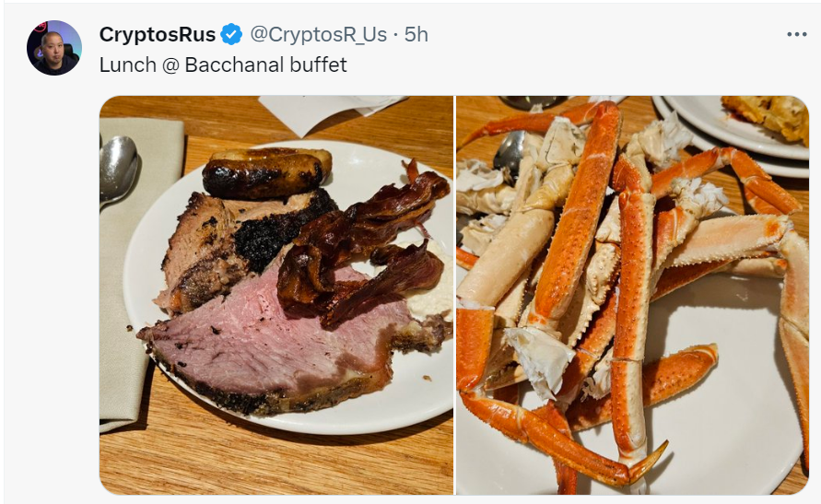The height and width of the screenshot is (504, 821).
Task: Click the CryptosRus display name
Action: pos(157,34)
